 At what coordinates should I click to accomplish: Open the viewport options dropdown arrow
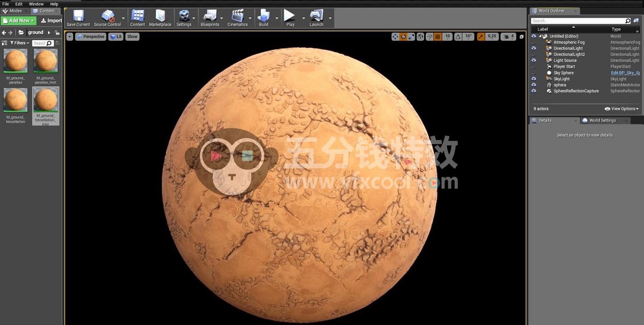click(70, 36)
